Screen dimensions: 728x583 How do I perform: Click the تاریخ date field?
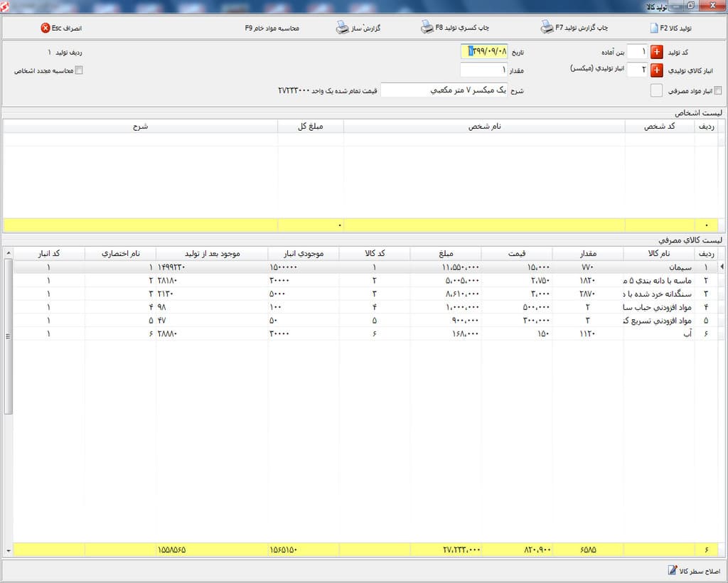pos(484,51)
